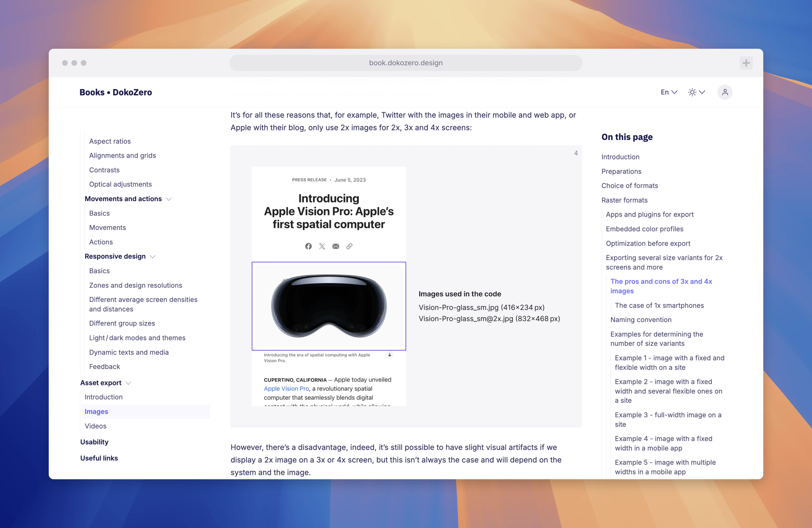Click the Vision Pro headset image

point(328,306)
